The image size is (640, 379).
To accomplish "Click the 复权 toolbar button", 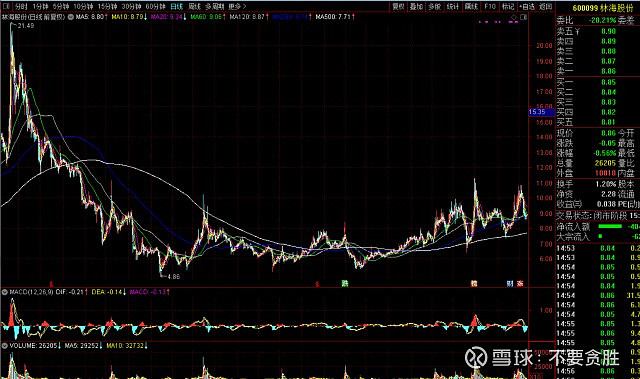I will point(398,7).
